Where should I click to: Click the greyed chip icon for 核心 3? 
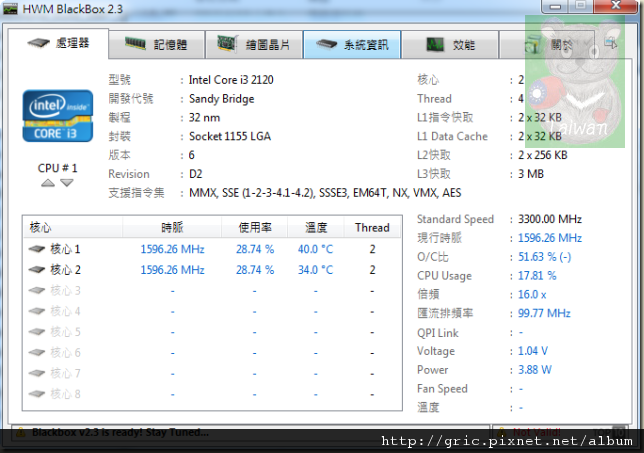[37, 291]
